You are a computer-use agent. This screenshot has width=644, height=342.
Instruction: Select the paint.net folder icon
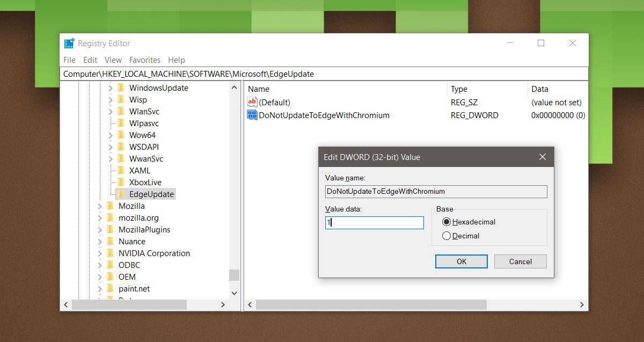click(x=110, y=288)
